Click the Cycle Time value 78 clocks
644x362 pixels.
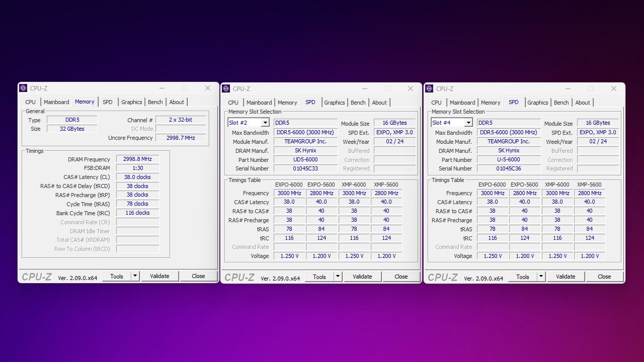[x=137, y=204]
